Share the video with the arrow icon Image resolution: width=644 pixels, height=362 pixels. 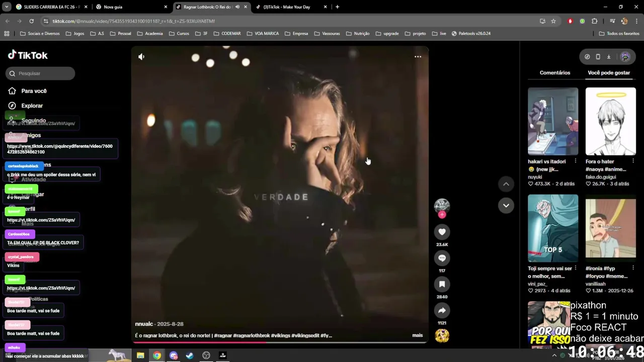click(x=442, y=310)
